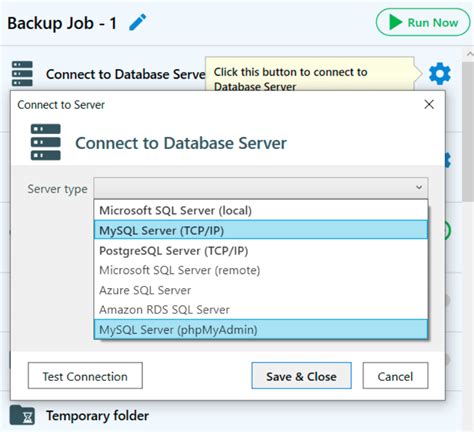Pick Microsoft SQL Server (remote) option
This screenshot has width=474, height=432.
pyautogui.click(x=261, y=270)
